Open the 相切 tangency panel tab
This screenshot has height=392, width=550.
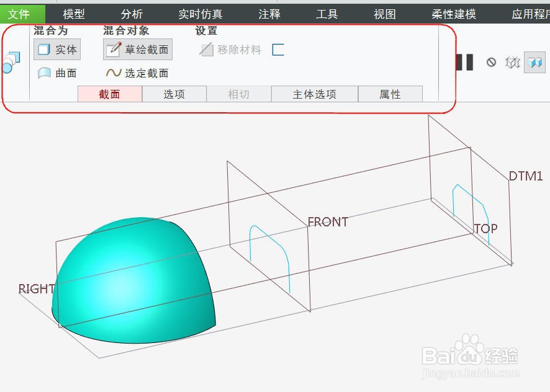pos(239,94)
